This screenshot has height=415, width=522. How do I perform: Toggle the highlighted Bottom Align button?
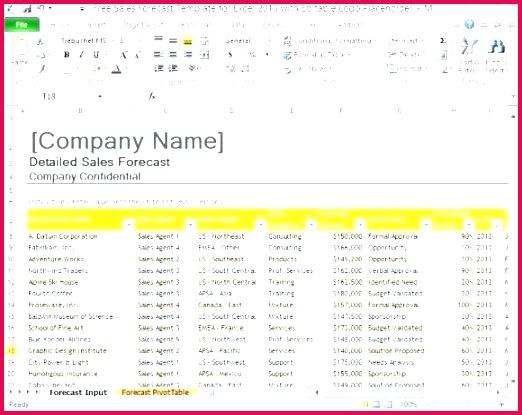[x=188, y=41]
